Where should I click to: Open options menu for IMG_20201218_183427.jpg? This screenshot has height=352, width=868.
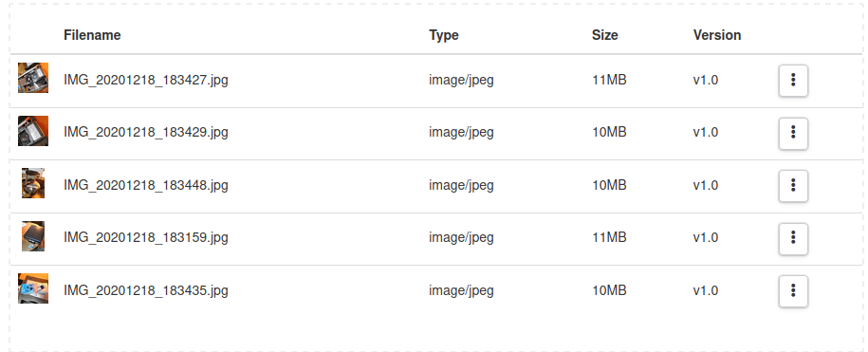(x=793, y=81)
